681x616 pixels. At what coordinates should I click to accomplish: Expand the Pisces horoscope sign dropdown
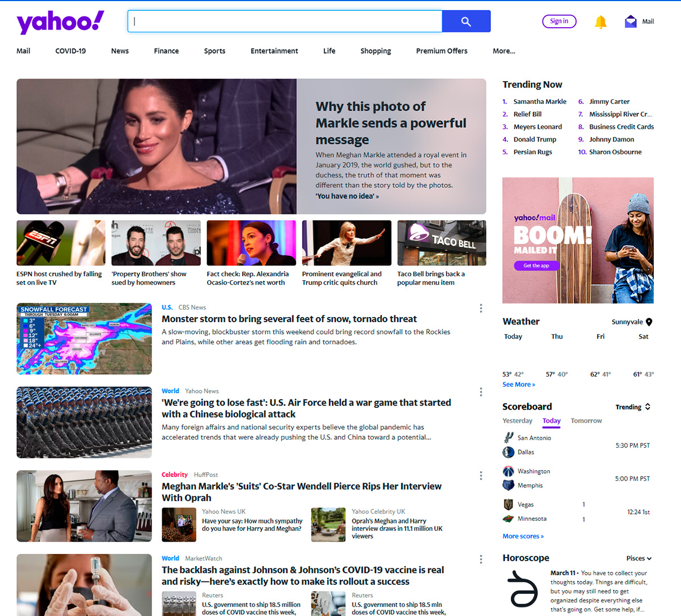coord(639,558)
